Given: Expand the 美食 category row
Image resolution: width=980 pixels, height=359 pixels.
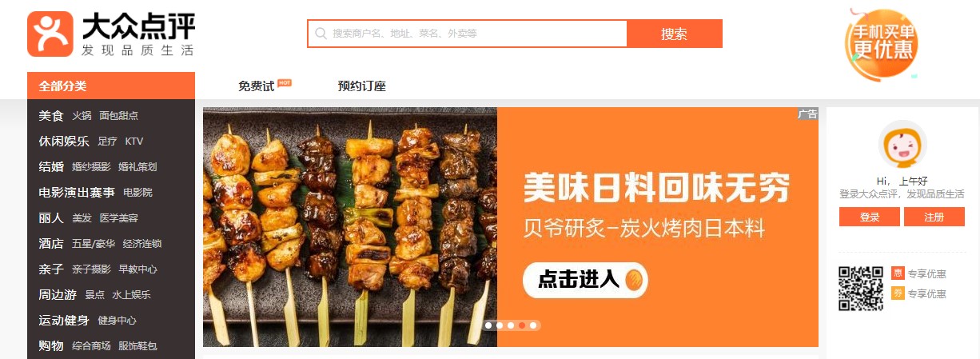Looking at the screenshot, I should coord(111,116).
